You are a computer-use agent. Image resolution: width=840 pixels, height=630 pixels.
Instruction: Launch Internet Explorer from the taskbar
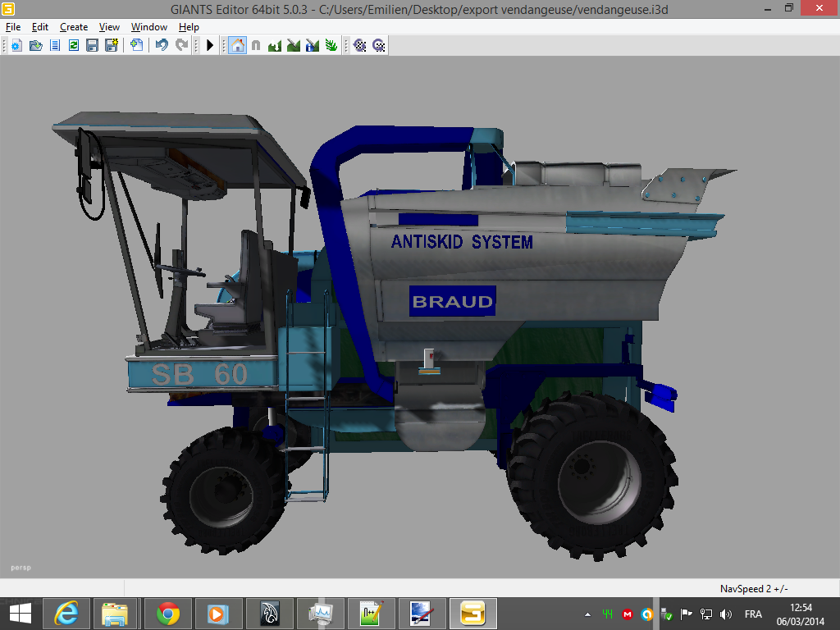point(67,614)
